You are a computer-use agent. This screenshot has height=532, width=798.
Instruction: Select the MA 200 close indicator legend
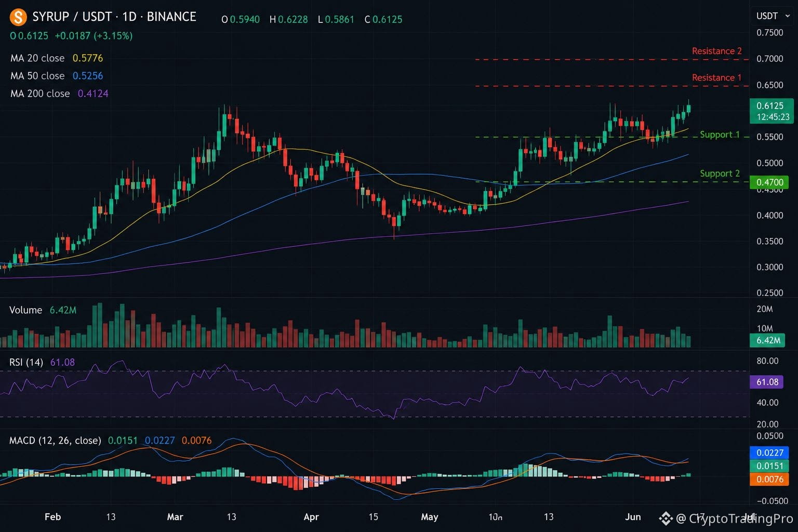click(x=59, y=94)
